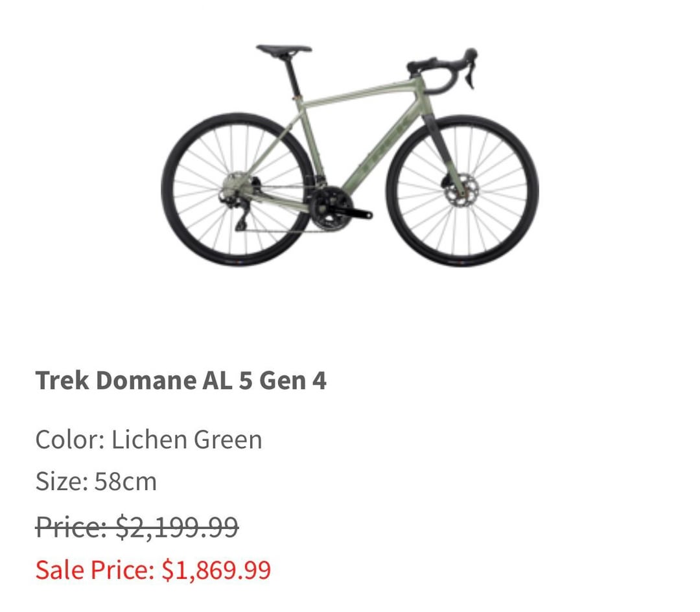Open the Trek Domane AL 5 Gen 4 title

pyautogui.click(x=181, y=381)
